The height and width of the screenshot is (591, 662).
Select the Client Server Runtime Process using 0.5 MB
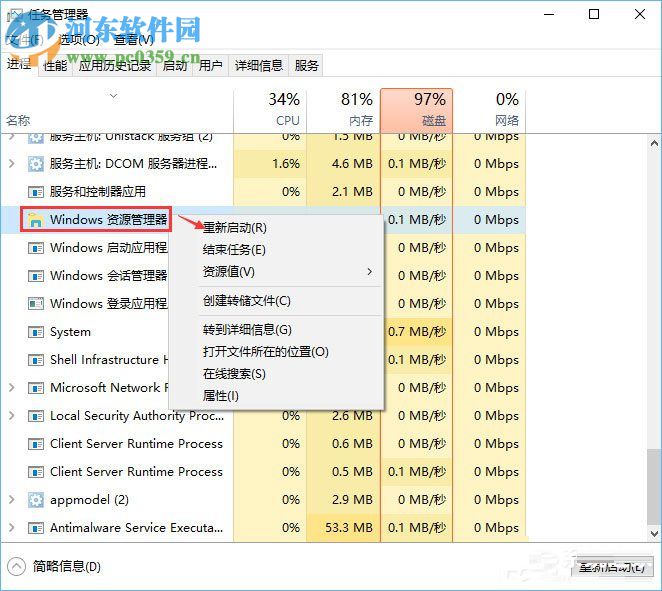pyautogui.click(x=136, y=472)
